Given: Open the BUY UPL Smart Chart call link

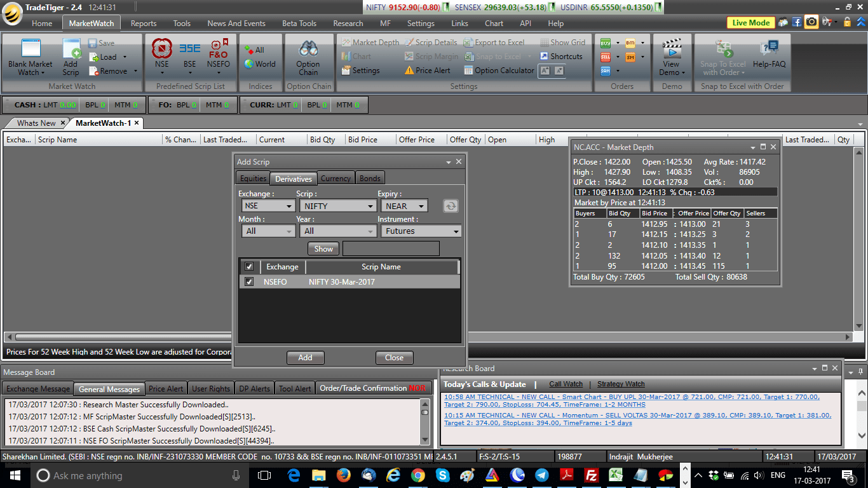Looking at the screenshot, I should [x=632, y=400].
